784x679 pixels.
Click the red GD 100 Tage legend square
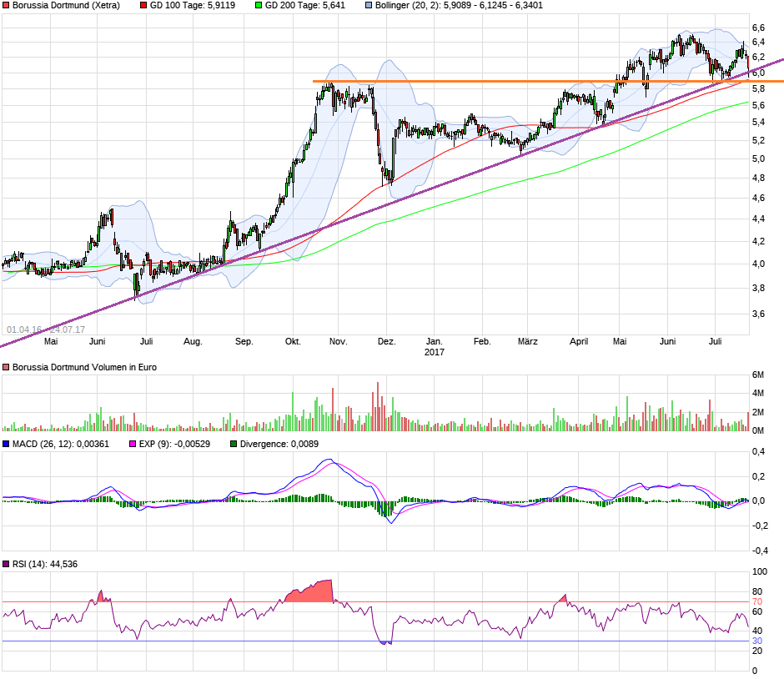tap(143, 6)
